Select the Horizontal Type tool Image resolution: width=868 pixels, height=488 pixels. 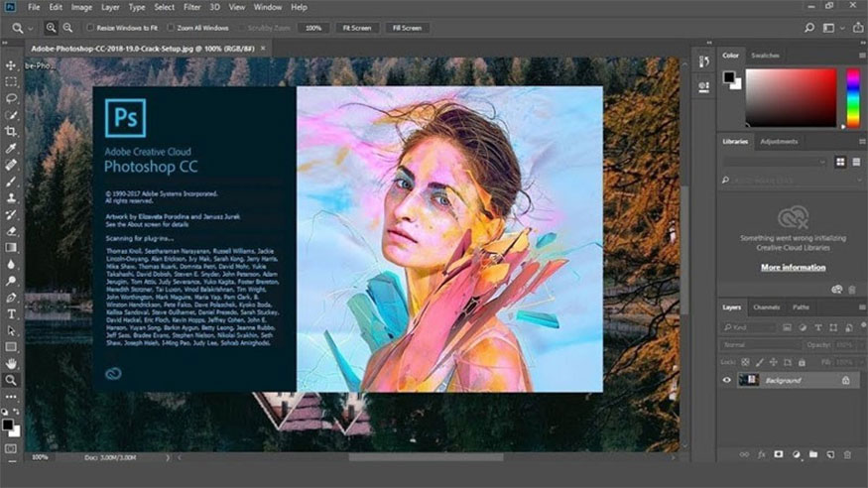[11, 314]
